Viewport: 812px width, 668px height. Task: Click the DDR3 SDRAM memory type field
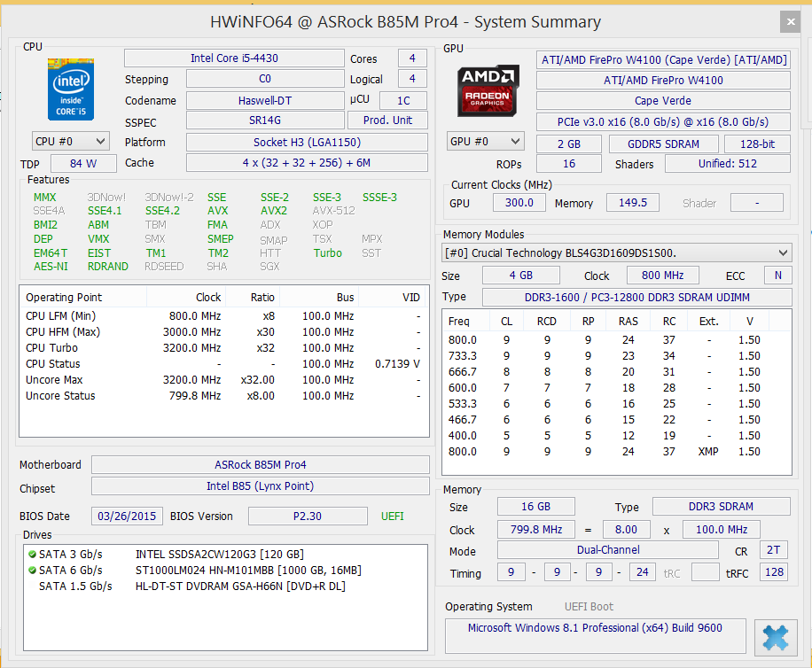721,507
